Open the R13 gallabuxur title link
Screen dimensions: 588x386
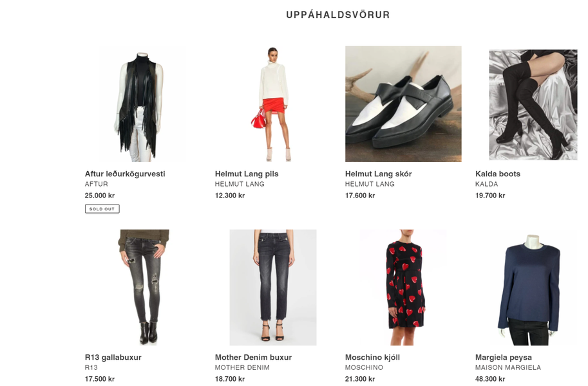(113, 357)
